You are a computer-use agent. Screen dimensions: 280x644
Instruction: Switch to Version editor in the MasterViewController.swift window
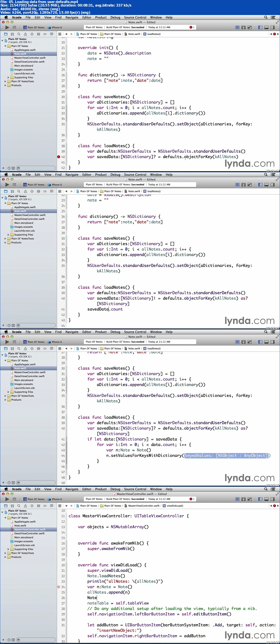(249, 499)
